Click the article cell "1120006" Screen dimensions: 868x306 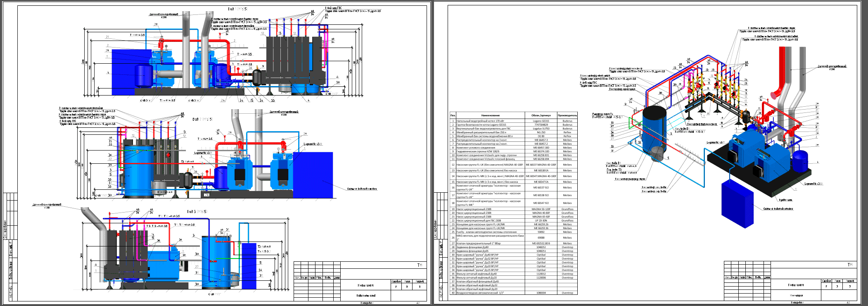point(541,278)
